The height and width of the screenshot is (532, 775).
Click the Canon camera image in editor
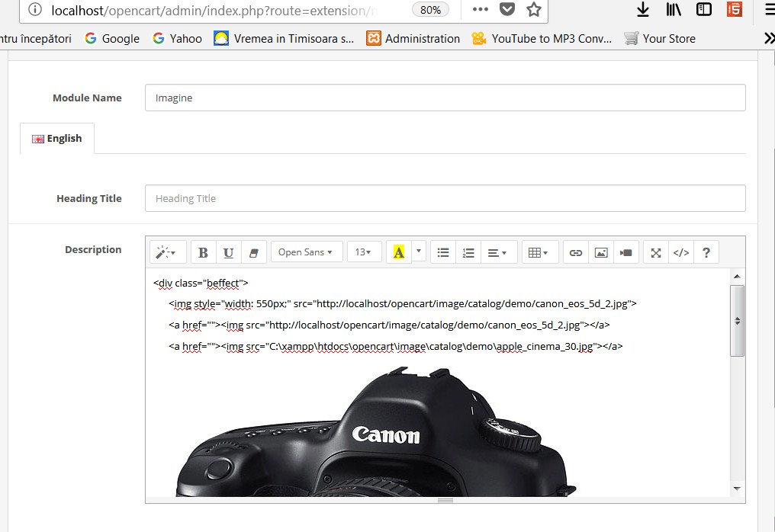pyautogui.click(x=375, y=431)
